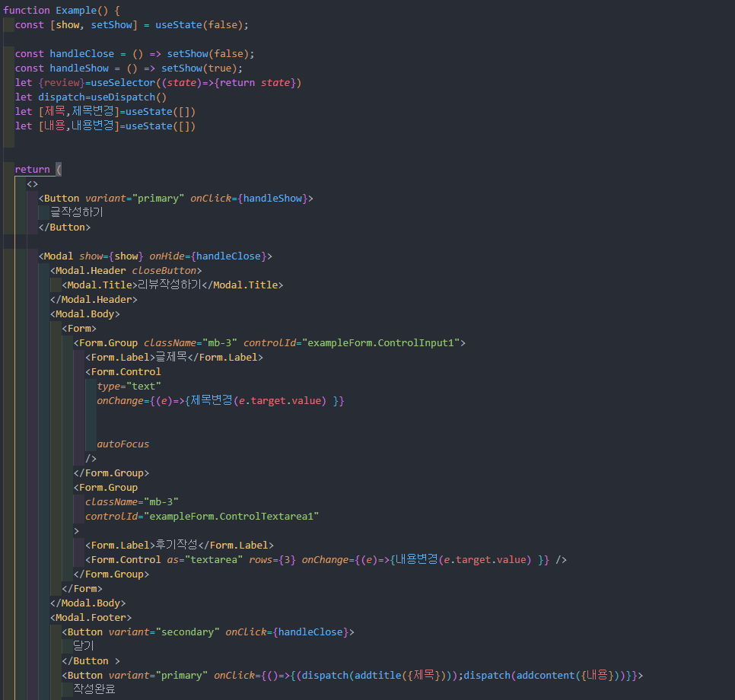
Task: Place cursor on "handleShow" in its const declaration
Action: 79,68
